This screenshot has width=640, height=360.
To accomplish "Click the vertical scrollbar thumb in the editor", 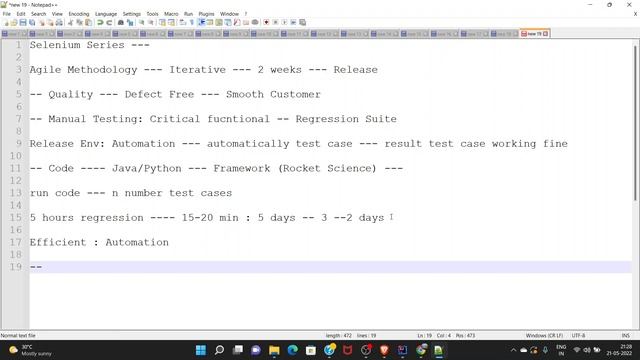I will pos(636,122).
